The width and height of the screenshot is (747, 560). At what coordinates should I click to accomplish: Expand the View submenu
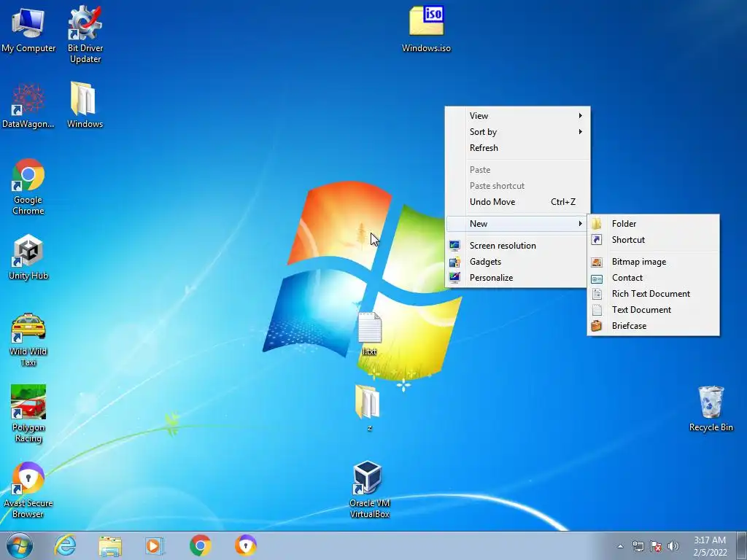click(517, 116)
